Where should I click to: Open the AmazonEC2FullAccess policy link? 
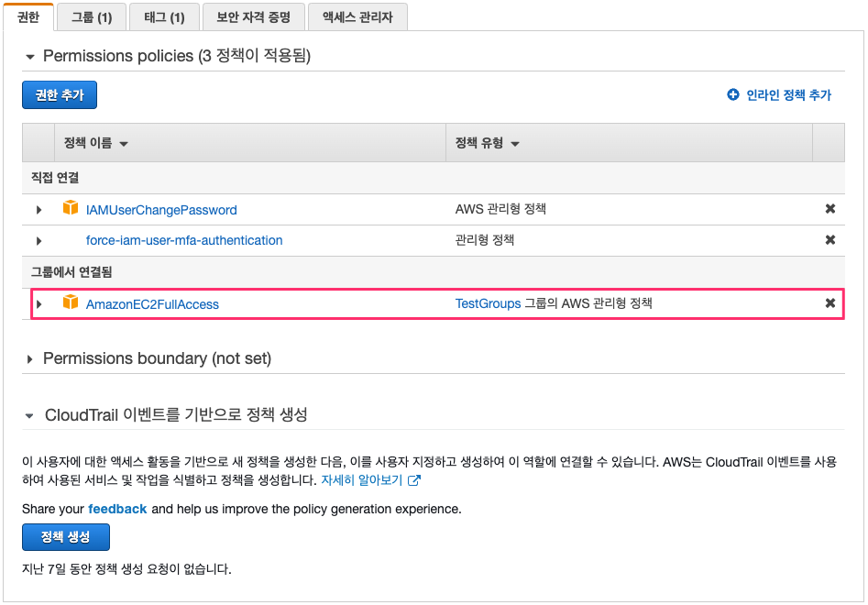pos(152,304)
